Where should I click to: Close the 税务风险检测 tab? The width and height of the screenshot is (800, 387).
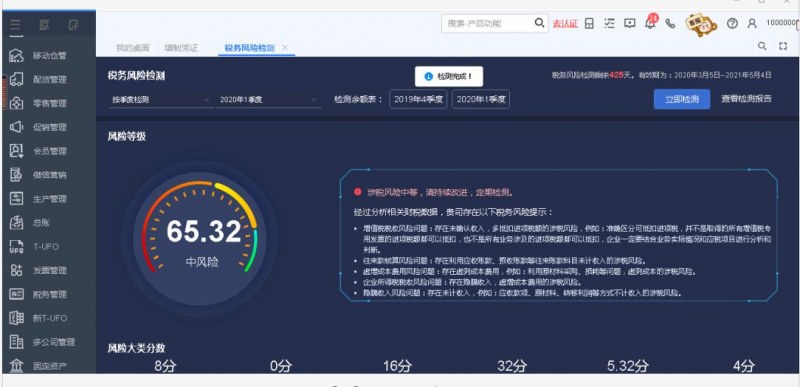click(285, 47)
